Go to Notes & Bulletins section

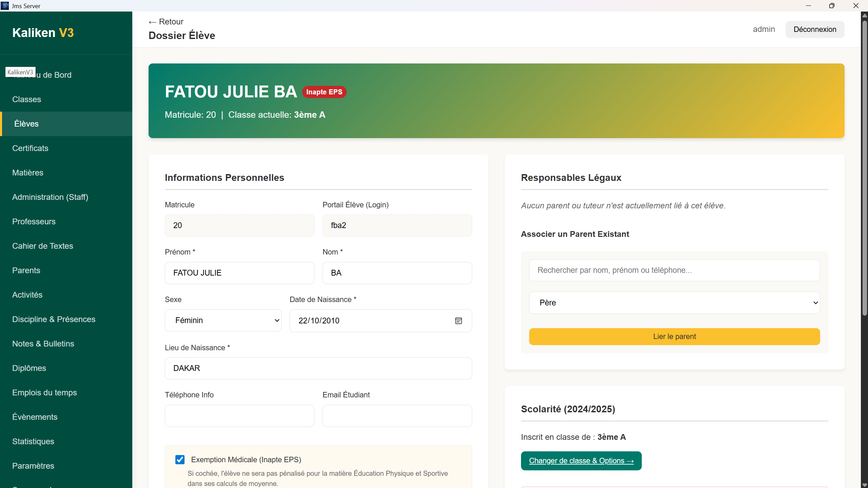[43, 344]
